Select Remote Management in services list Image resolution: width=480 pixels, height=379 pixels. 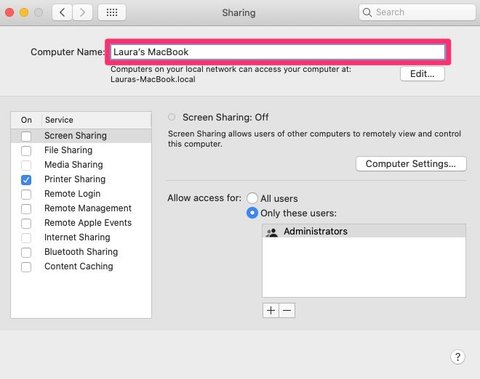coord(81,208)
